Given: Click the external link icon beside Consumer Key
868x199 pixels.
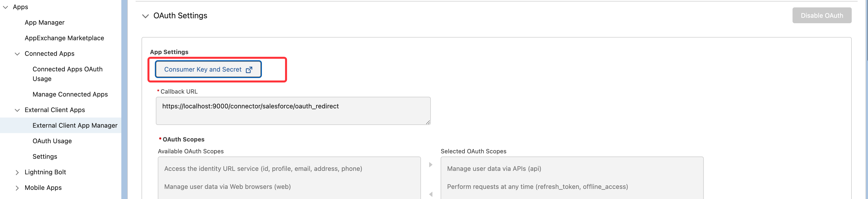Looking at the screenshot, I should coord(249,70).
